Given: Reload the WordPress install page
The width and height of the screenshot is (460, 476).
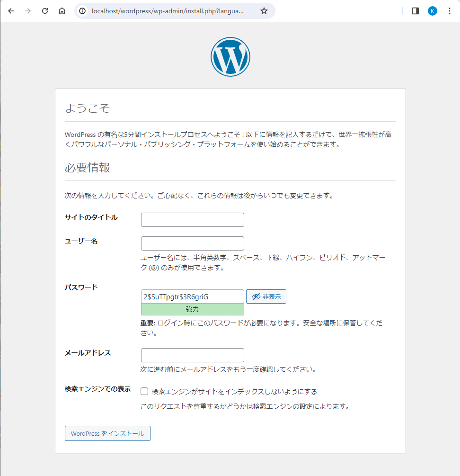Looking at the screenshot, I should pos(45,11).
